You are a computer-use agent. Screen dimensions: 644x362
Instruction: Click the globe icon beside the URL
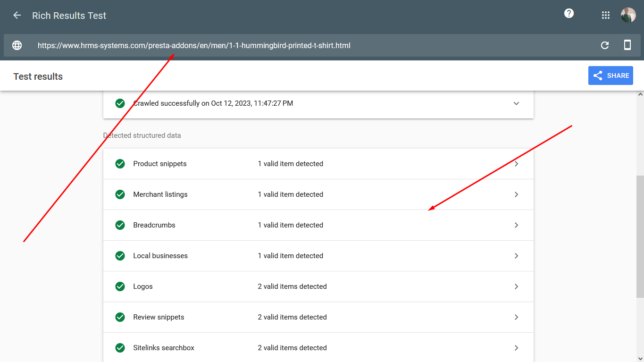tap(17, 45)
